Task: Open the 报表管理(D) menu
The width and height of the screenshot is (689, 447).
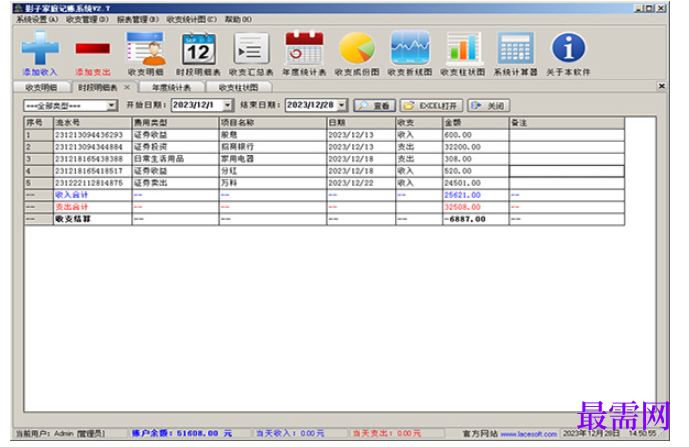Action: pos(138,19)
